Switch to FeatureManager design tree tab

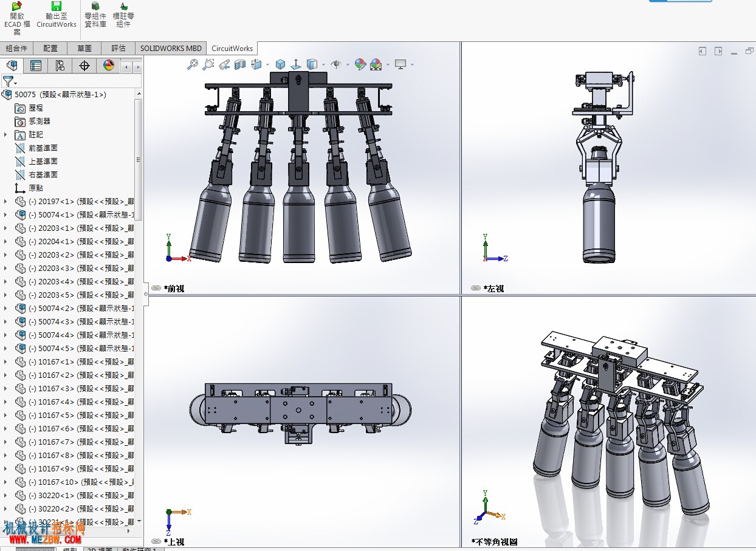[x=12, y=66]
